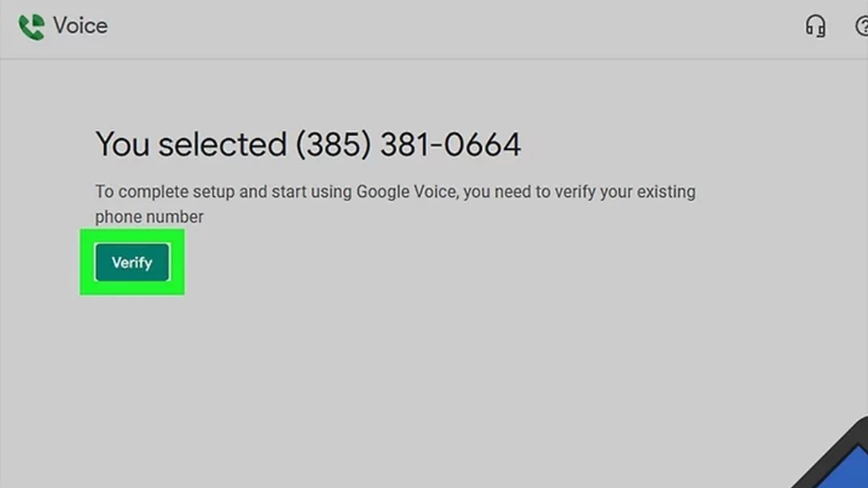
Task: Click the green Verify button
Action: coord(132,262)
